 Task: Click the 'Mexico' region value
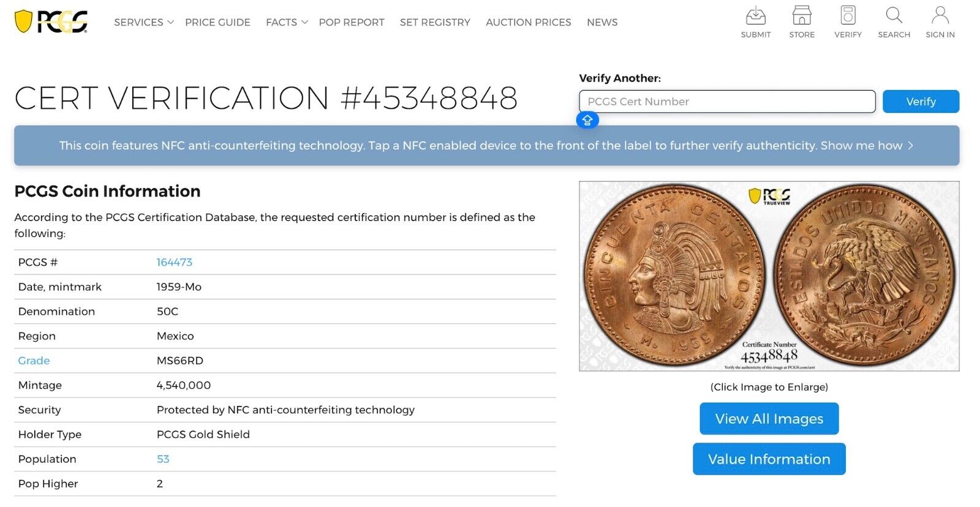pyautogui.click(x=175, y=336)
